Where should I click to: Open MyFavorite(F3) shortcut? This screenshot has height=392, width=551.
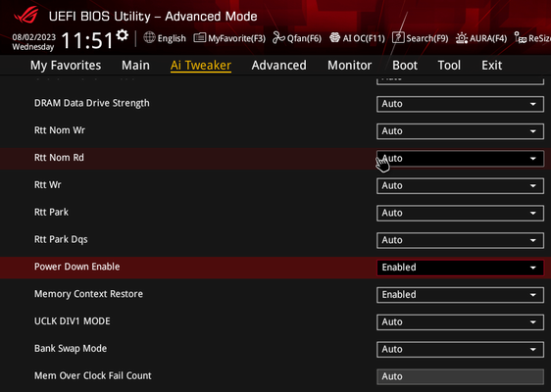(x=236, y=38)
